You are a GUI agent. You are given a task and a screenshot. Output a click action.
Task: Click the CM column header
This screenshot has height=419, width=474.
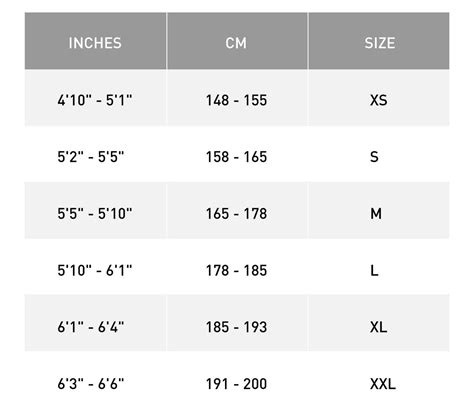click(237, 41)
